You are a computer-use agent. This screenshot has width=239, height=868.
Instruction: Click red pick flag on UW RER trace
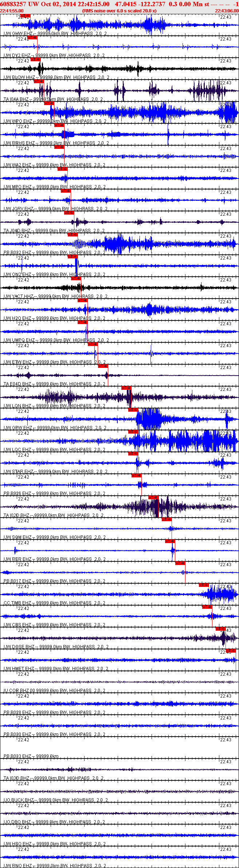coord(170,541)
